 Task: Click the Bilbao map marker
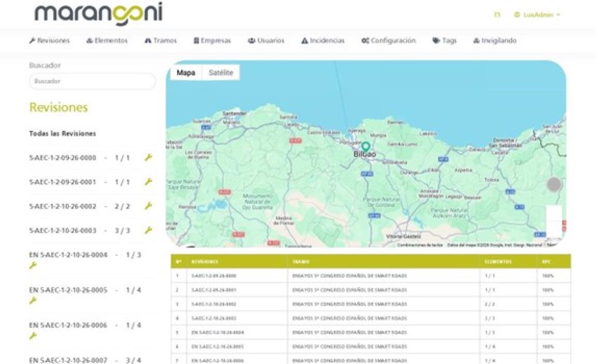point(366,147)
